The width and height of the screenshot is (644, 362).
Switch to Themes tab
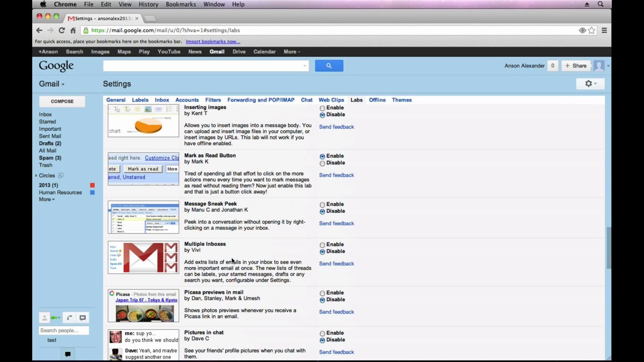pos(401,100)
